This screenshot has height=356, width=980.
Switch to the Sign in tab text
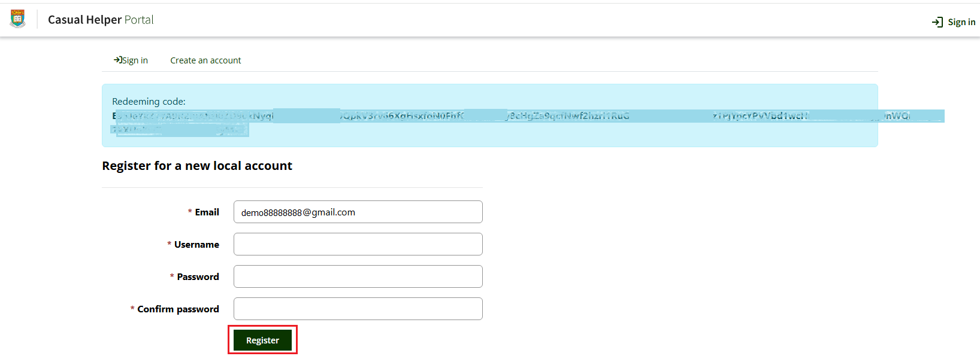pos(135,60)
